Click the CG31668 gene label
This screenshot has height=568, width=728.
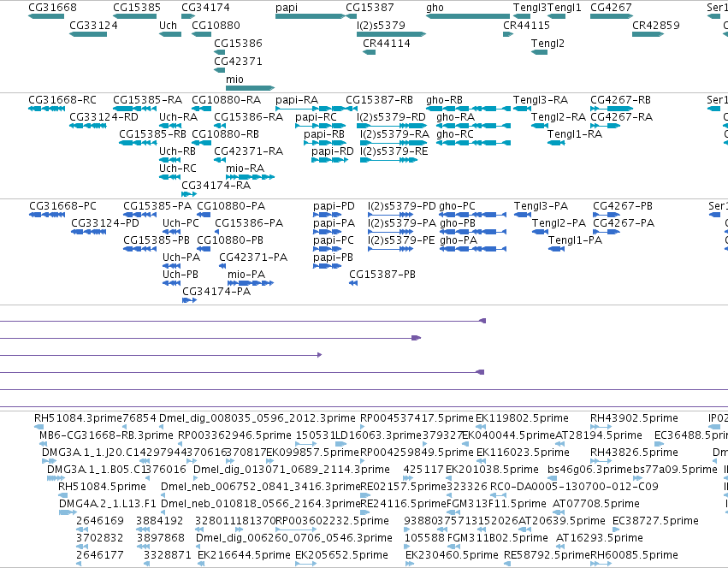point(52,8)
